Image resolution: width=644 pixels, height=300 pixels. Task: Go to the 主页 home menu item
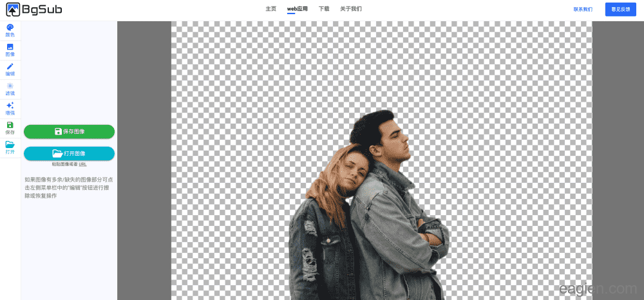pyautogui.click(x=270, y=9)
